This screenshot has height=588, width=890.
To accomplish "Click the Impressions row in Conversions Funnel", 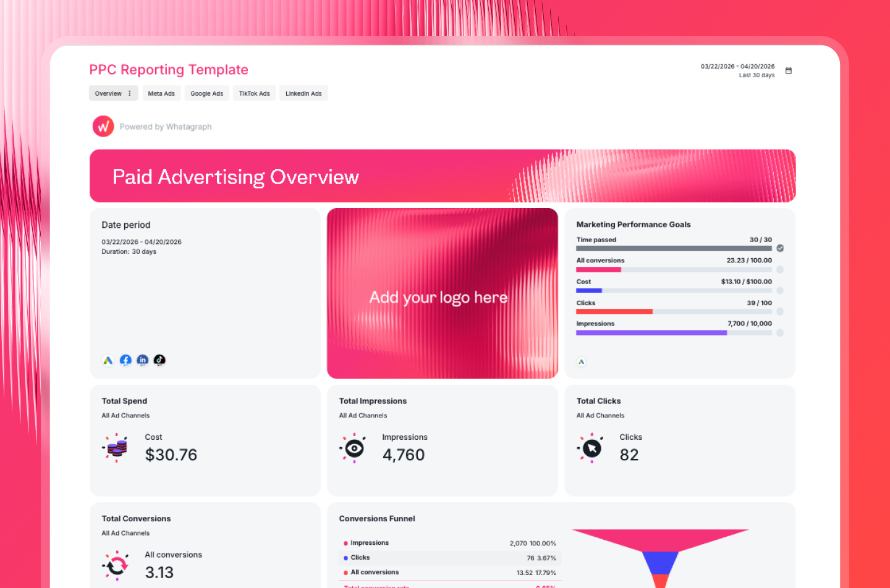I will coord(449,543).
